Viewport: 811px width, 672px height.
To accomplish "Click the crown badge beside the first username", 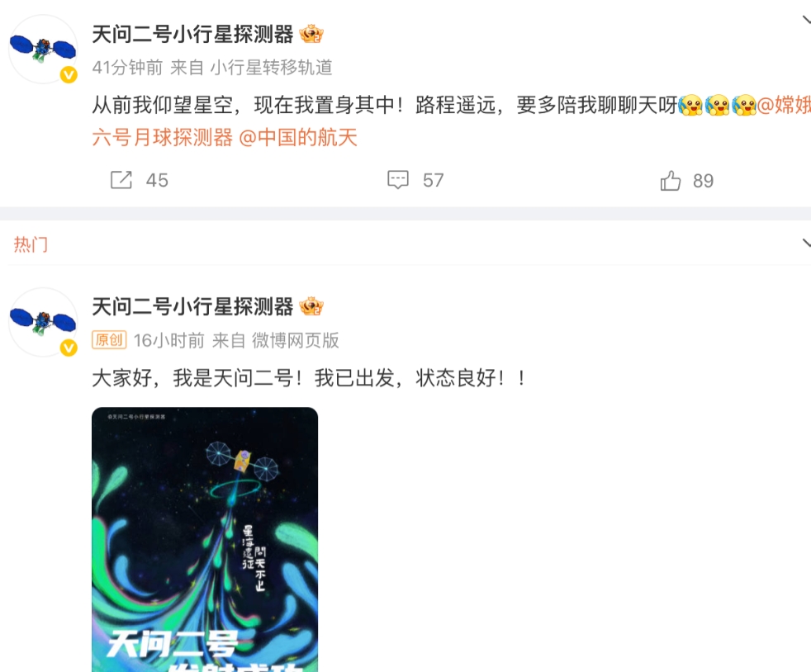I will point(311,34).
